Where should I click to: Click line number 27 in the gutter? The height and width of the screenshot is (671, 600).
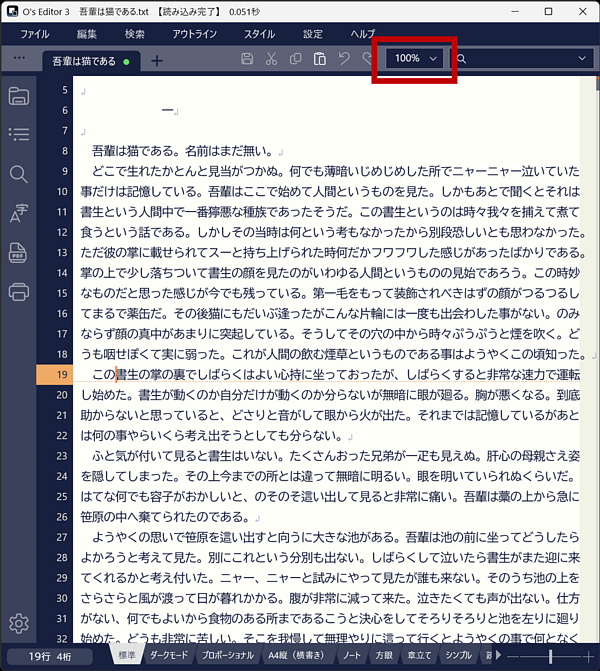coord(62,537)
